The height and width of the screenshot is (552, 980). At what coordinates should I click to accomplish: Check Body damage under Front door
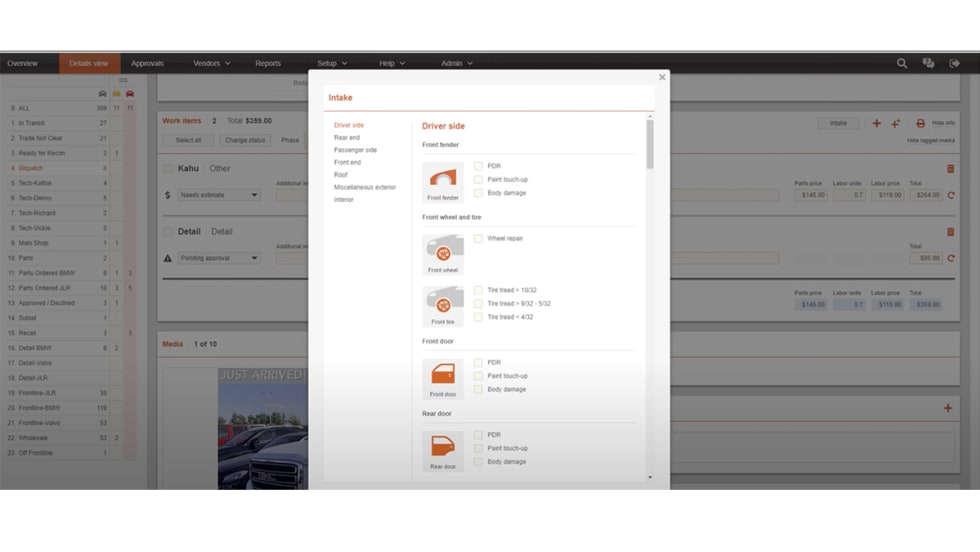click(x=478, y=390)
